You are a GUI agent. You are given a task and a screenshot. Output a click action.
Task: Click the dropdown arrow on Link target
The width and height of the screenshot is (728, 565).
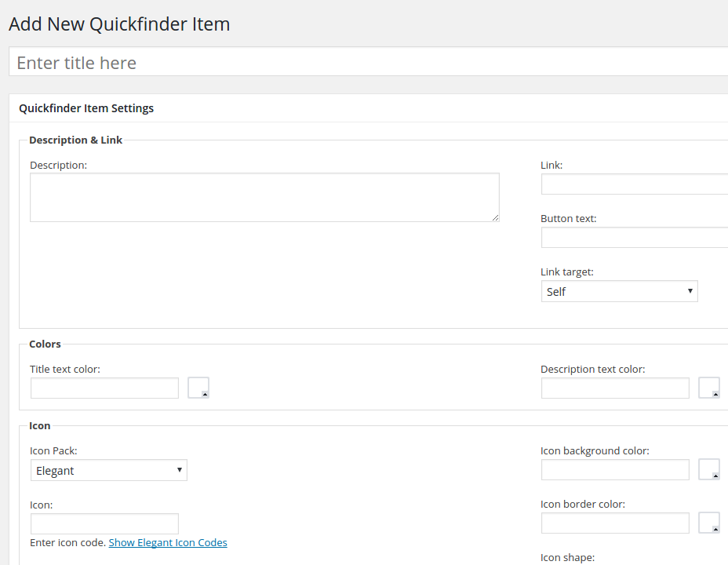point(690,292)
